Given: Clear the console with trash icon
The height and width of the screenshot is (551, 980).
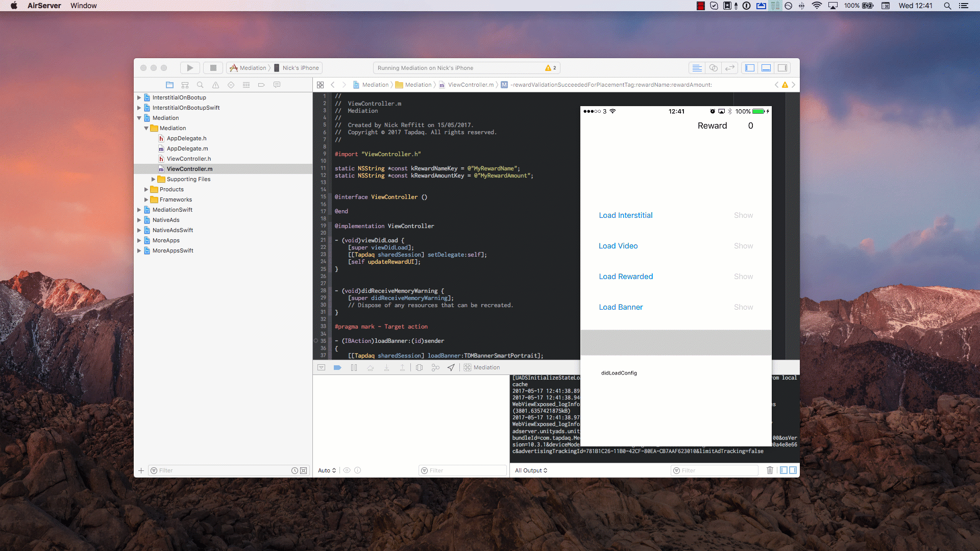Looking at the screenshot, I should pos(770,470).
